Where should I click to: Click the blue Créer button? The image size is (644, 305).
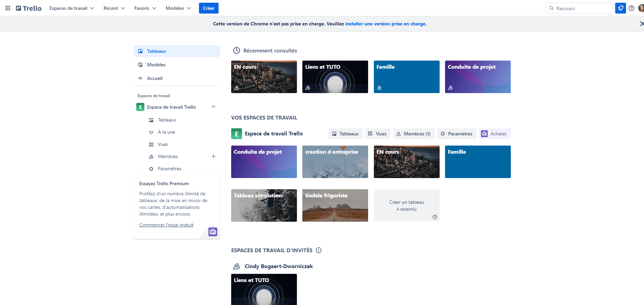tap(209, 8)
